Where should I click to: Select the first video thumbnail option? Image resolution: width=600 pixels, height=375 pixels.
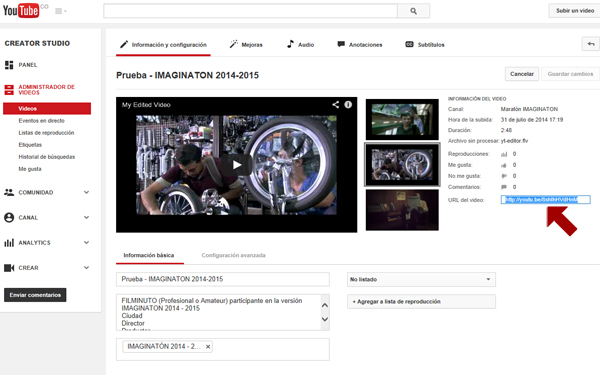402,119
